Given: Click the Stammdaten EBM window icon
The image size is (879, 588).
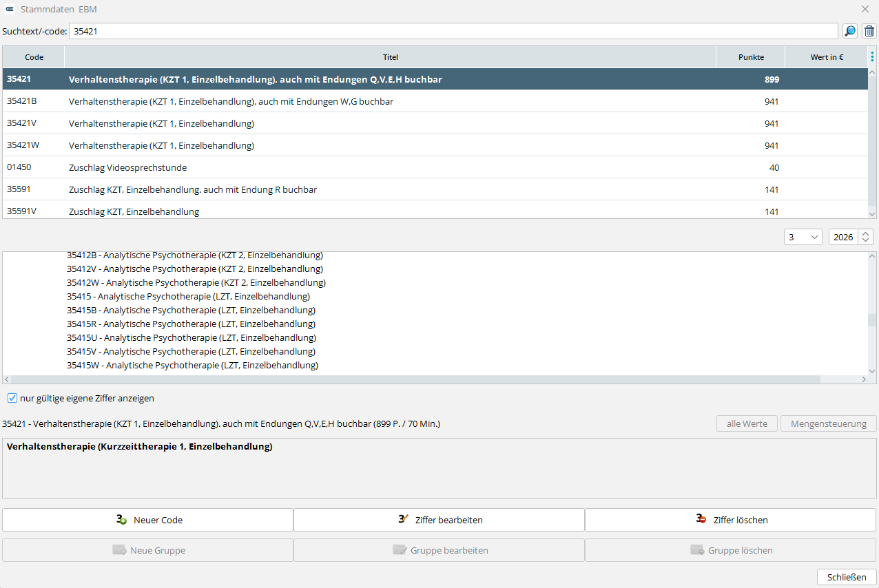Looking at the screenshot, I should (10, 9).
